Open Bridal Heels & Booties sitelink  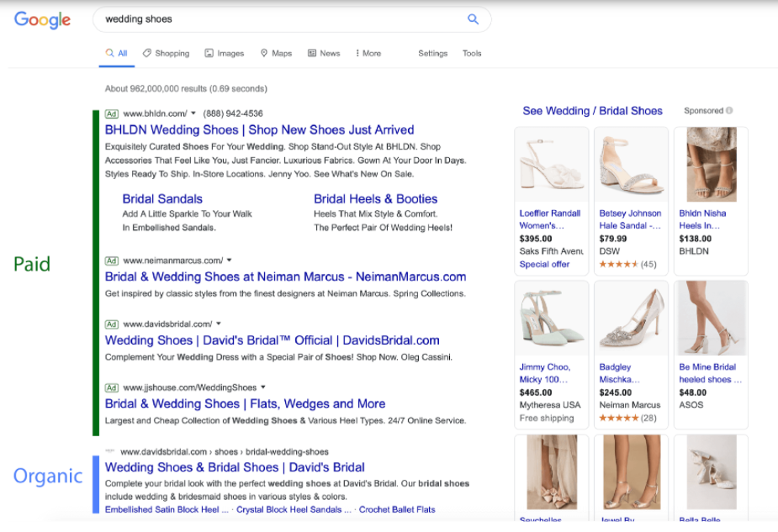tap(376, 199)
